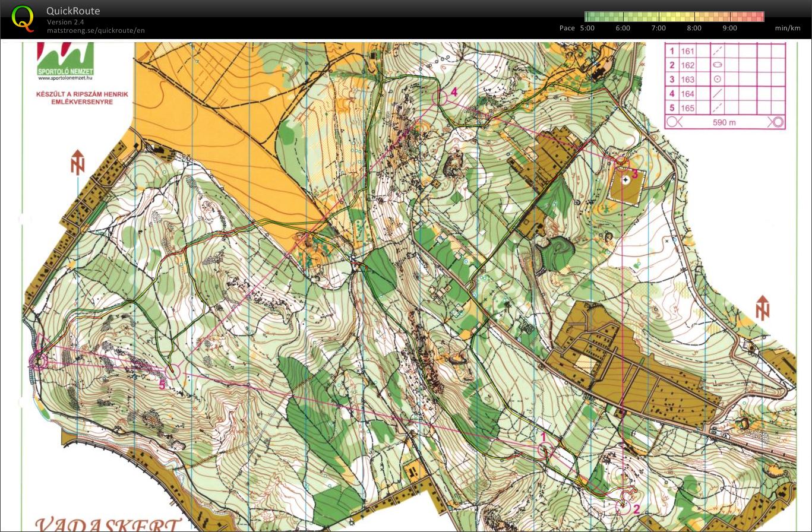Click the 5:00 pace label
Screen dimensions: 812x532
click(x=587, y=28)
